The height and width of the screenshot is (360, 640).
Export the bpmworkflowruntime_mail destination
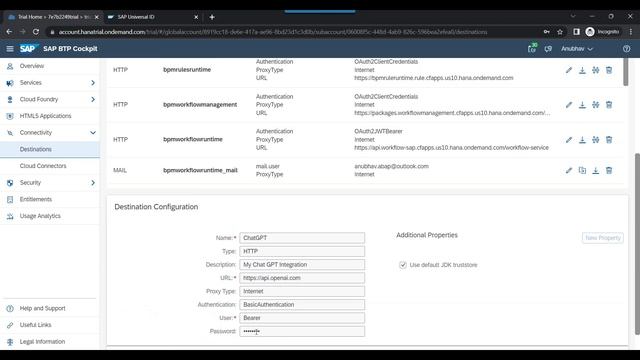pos(596,171)
